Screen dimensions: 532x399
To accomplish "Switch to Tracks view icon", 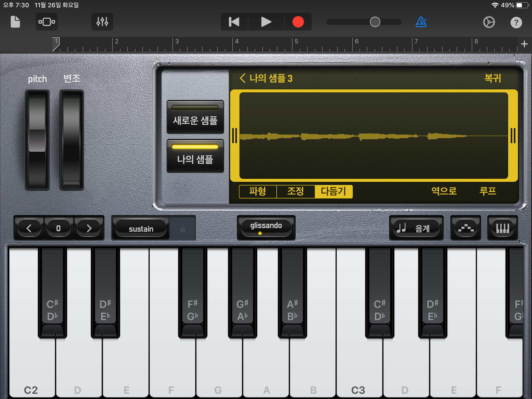I will click(x=47, y=22).
